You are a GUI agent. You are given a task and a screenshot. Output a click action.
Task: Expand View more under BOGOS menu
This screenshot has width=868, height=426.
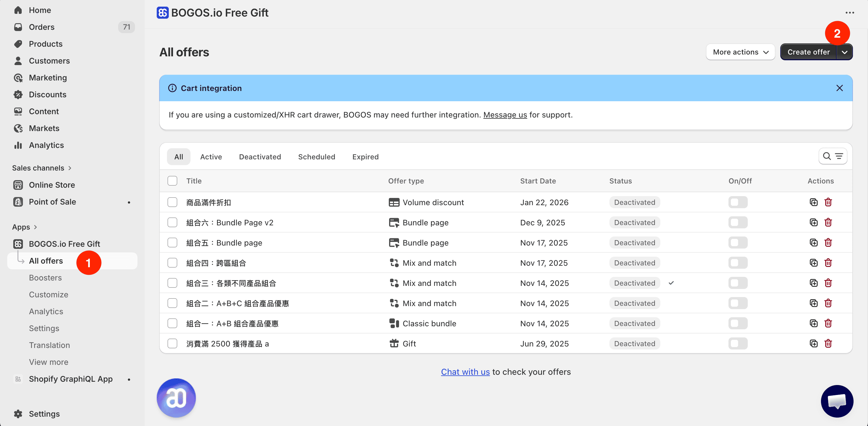coord(49,362)
